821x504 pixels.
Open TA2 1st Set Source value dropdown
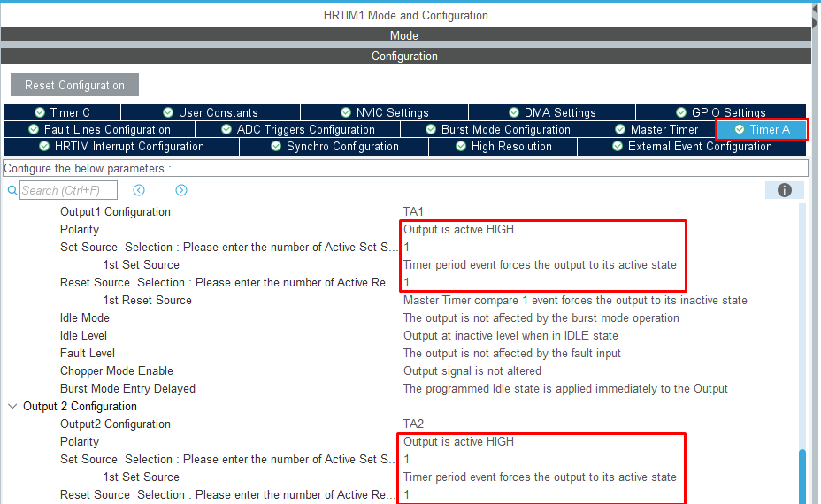coord(540,477)
